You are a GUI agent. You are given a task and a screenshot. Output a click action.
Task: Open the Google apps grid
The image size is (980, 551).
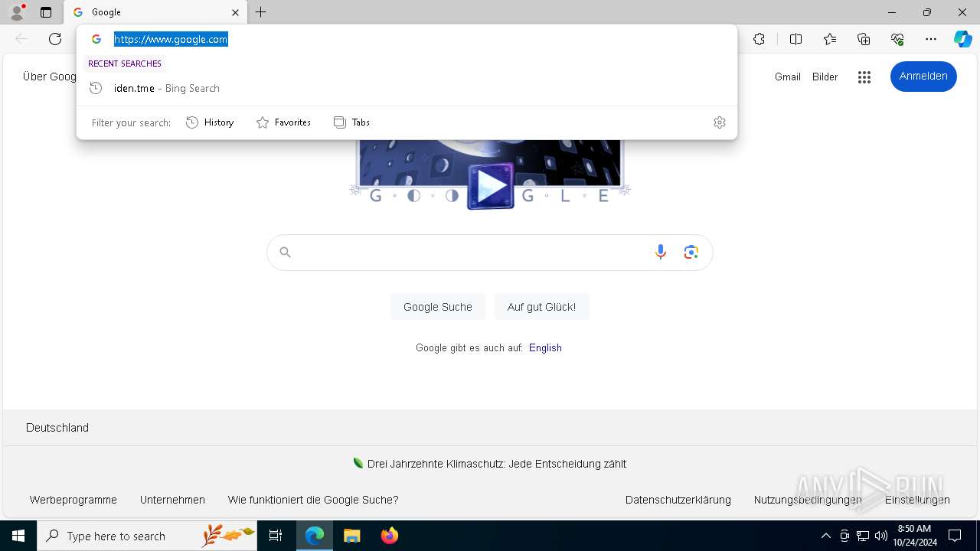tap(864, 77)
